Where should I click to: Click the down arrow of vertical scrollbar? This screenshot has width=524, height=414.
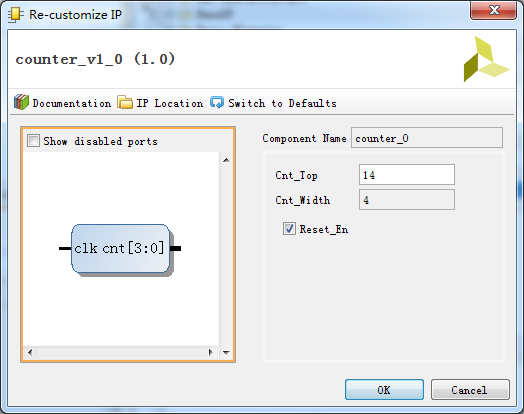226,352
